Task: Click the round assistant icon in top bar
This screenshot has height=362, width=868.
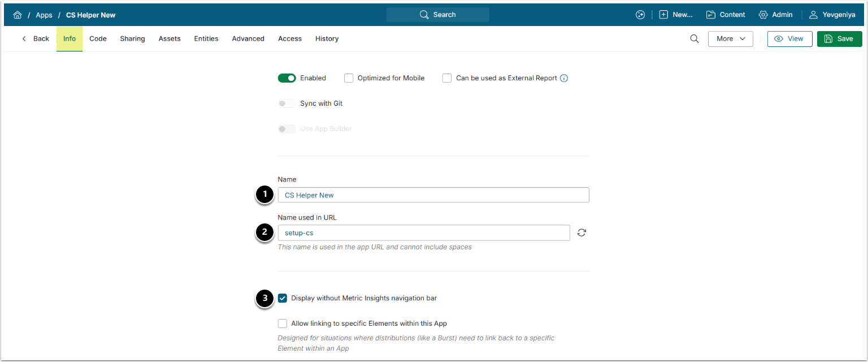Action: pyautogui.click(x=640, y=15)
